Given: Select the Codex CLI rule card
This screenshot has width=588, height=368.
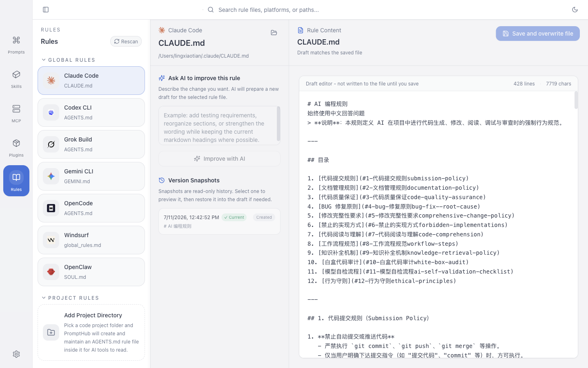Looking at the screenshot, I should pos(91,112).
